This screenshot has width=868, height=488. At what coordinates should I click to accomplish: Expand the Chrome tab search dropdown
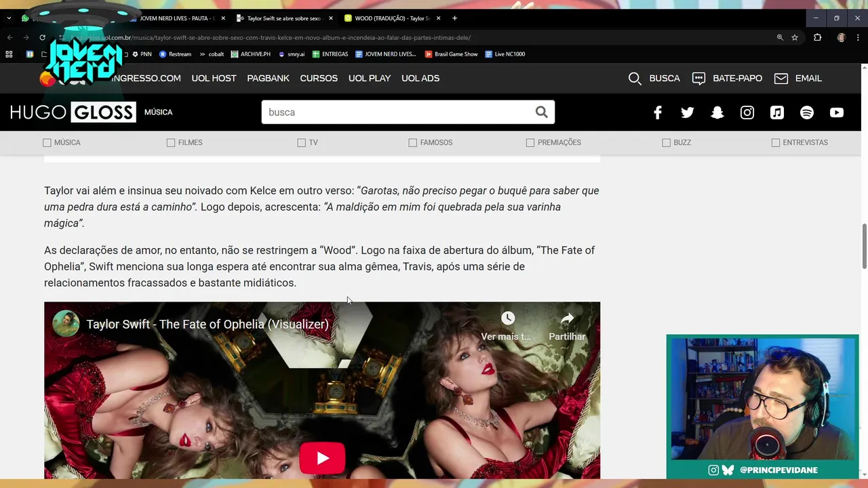9,18
